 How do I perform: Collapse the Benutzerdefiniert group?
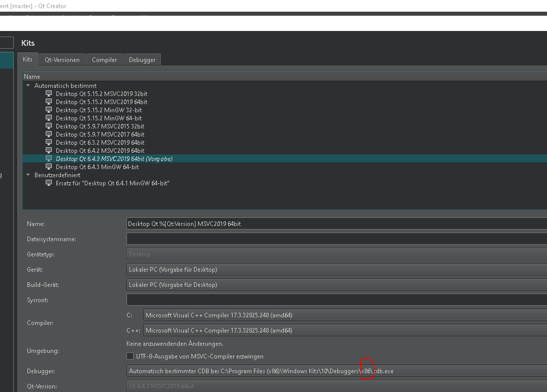coord(28,175)
